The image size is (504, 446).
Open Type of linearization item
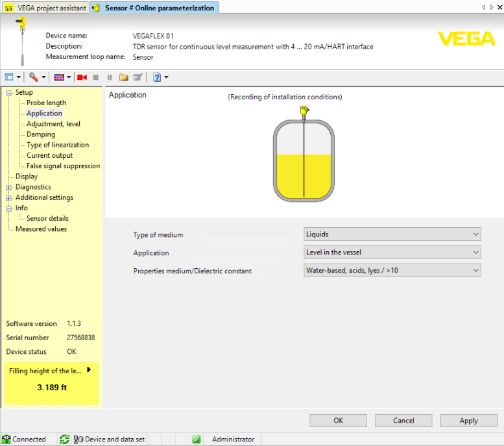[x=58, y=145]
